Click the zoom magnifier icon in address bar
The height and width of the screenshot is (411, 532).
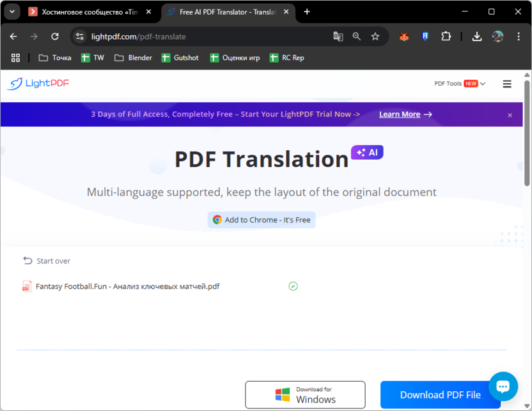coord(357,36)
